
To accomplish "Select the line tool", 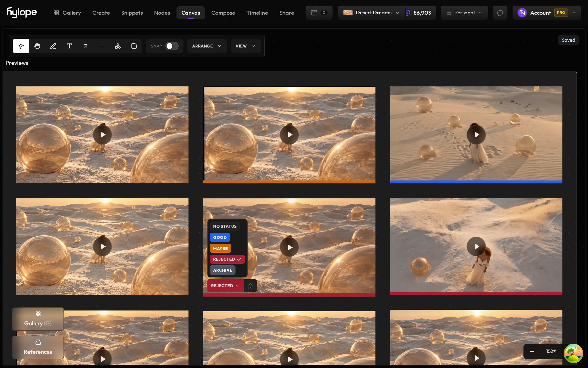I will tap(102, 46).
